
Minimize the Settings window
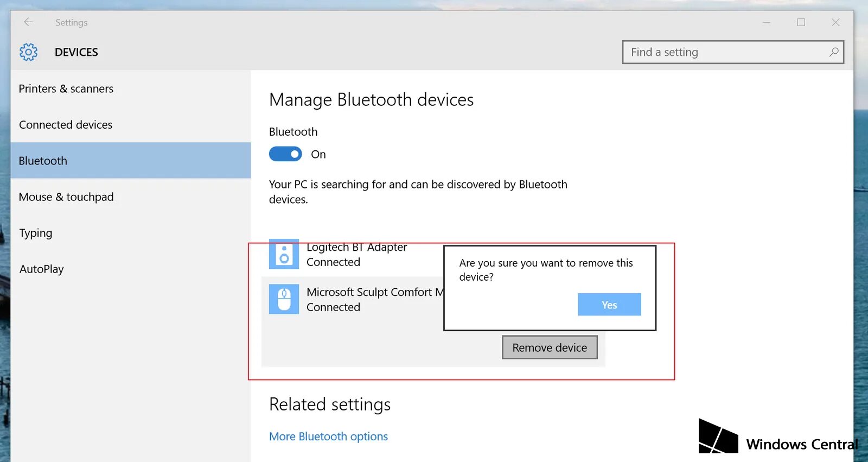pos(767,22)
